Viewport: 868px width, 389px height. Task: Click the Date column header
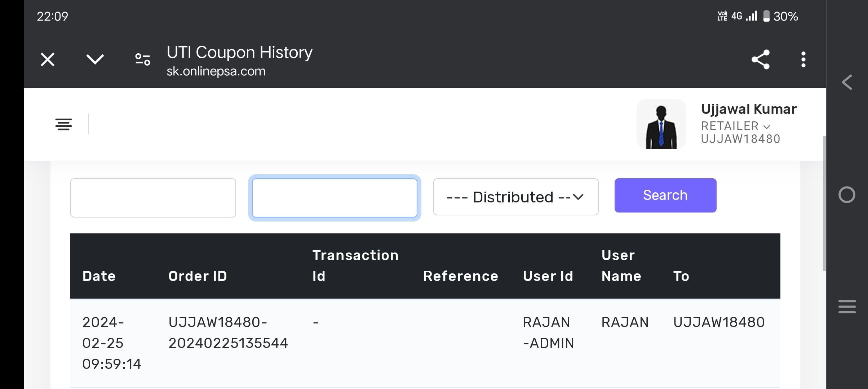[99, 276]
